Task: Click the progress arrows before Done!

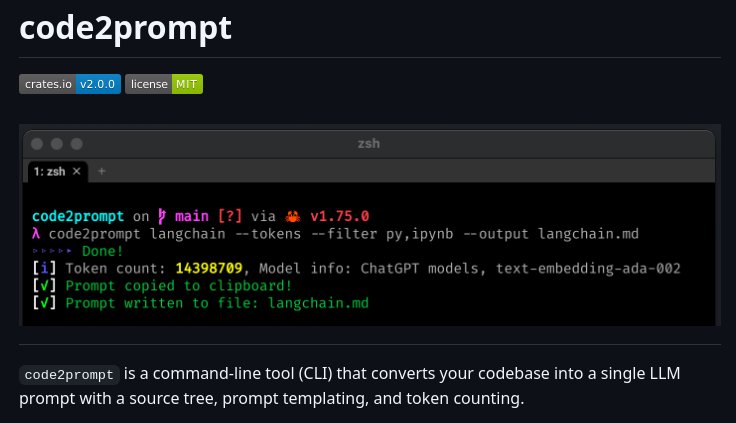Action: 52,251
